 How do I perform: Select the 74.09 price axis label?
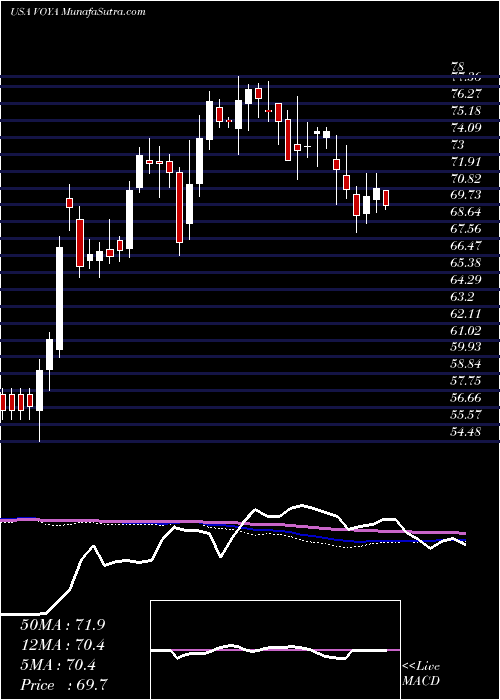coord(466,128)
